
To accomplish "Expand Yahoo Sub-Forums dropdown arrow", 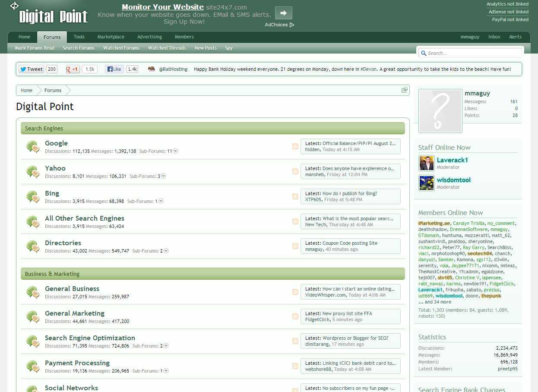I will point(163,176).
